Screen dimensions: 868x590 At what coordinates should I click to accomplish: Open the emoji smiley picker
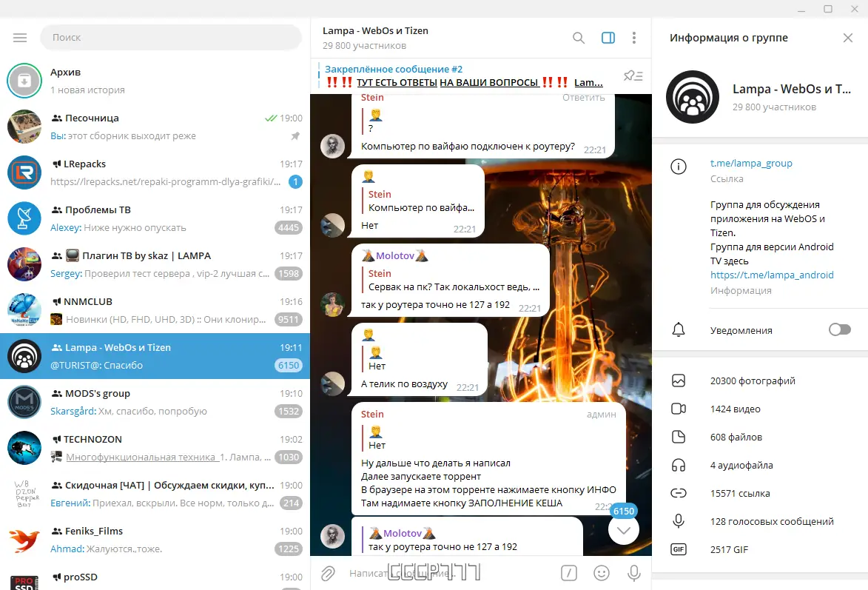tap(601, 573)
